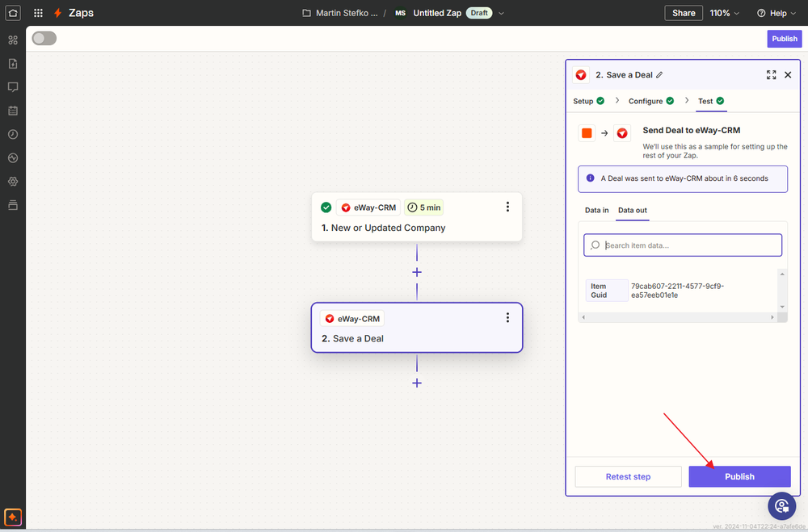Image resolution: width=808 pixels, height=532 pixels.
Task: Open three-dot menu on New or Updated Company step
Action: (x=507, y=207)
